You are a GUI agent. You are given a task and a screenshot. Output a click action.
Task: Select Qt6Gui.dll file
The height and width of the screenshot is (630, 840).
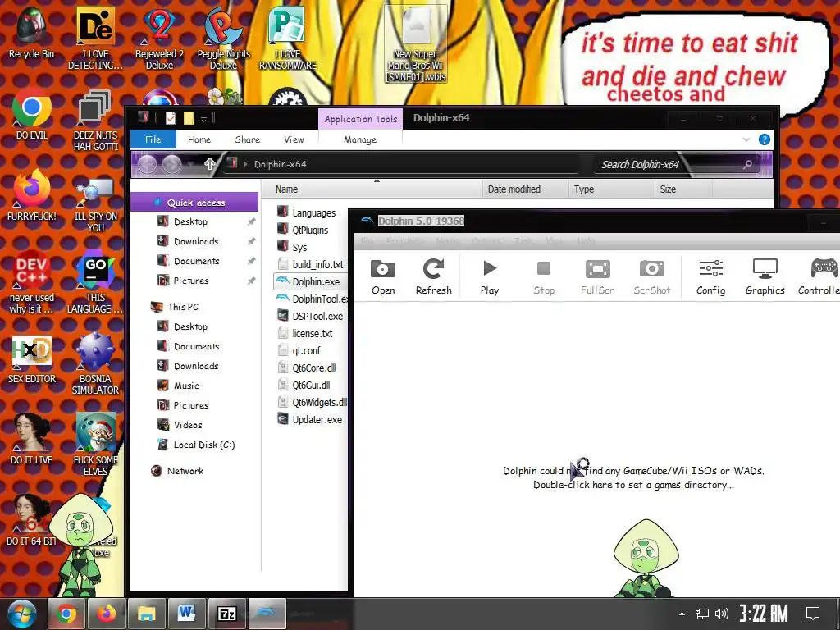304,385
